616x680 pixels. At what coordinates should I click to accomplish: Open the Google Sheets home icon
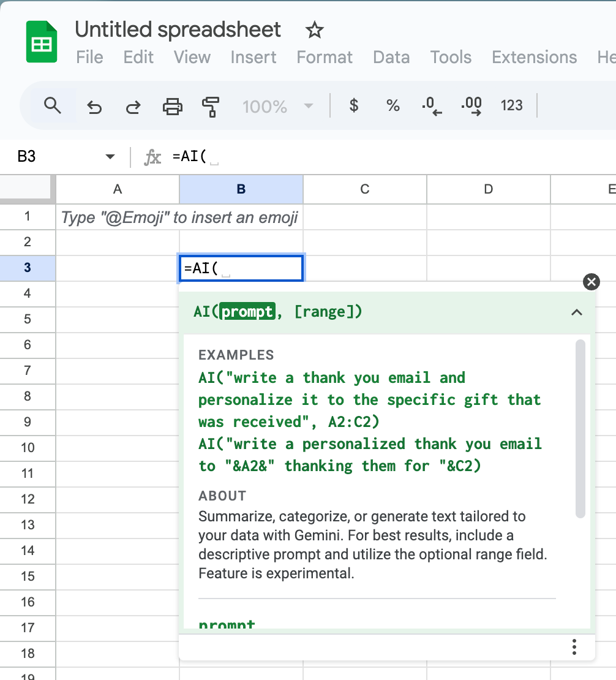[41, 42]
